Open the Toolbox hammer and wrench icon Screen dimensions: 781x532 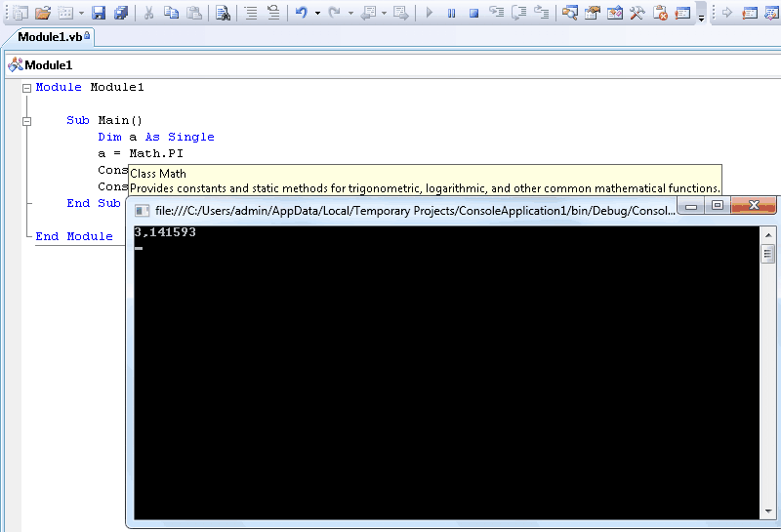pos(637,13)
